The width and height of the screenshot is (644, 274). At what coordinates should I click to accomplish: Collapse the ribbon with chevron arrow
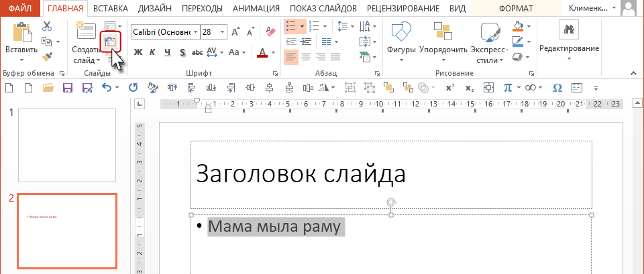click(634, 74)
